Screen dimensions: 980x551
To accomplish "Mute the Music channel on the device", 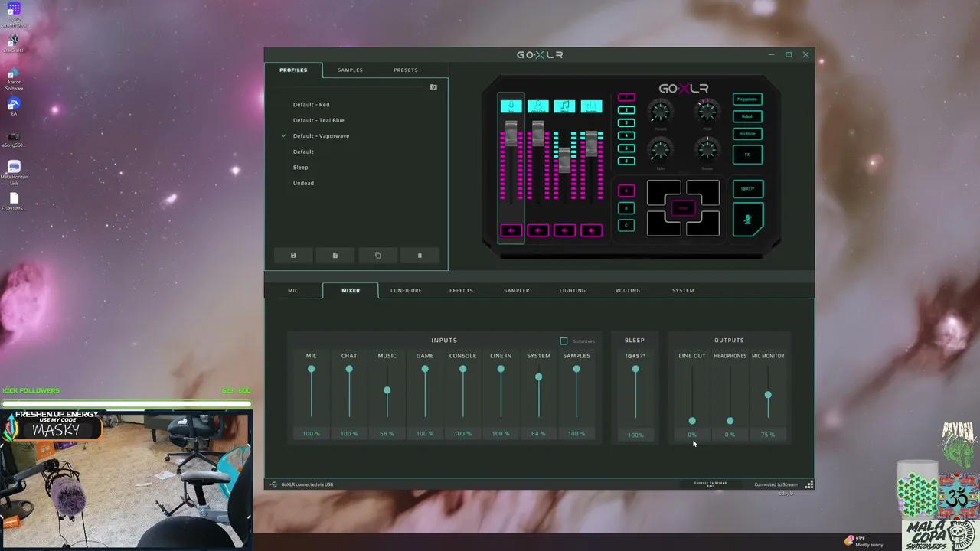I will point(564,230).
